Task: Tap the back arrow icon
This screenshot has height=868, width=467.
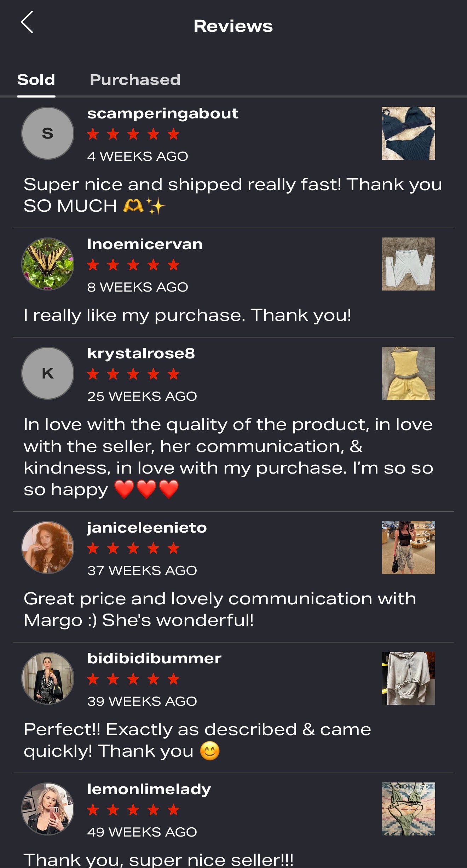Action: pos(27,22)
